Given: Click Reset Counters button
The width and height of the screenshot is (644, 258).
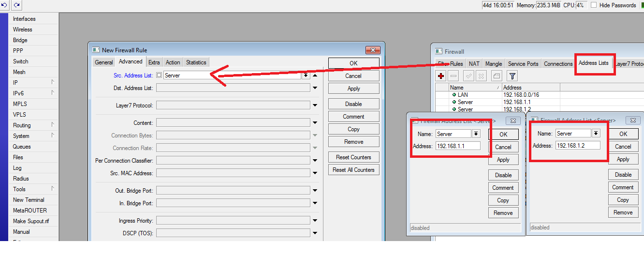Looking at the screenshot, I should [354, 157].
